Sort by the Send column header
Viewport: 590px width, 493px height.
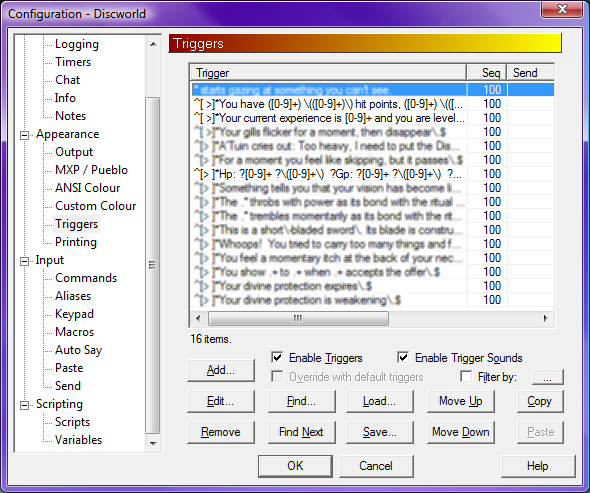pos(531,73)
